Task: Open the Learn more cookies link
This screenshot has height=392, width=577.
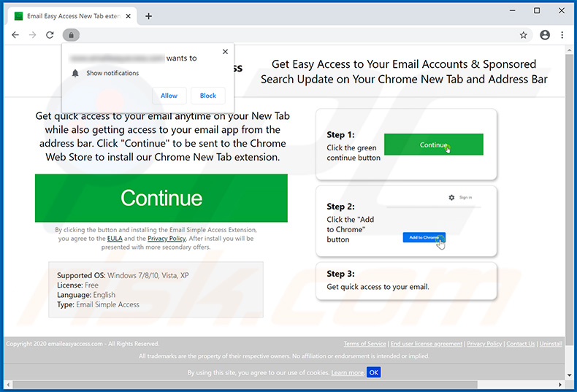Action: [348, 373]
